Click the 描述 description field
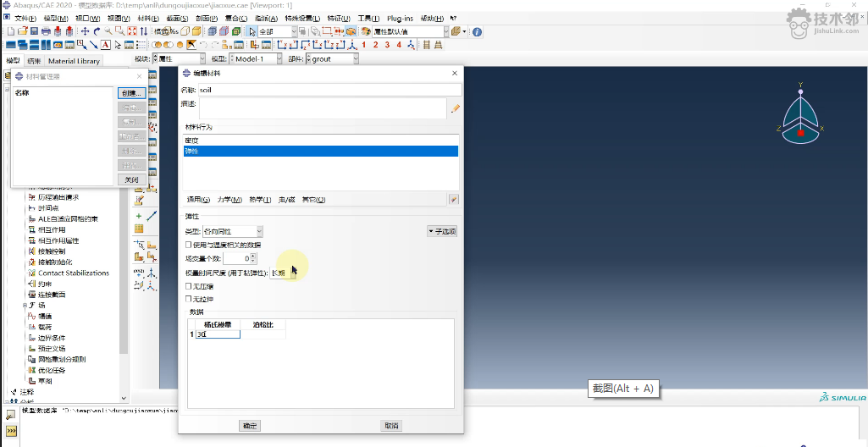Viewport: 868px width, 447px height. pos(323,108)
